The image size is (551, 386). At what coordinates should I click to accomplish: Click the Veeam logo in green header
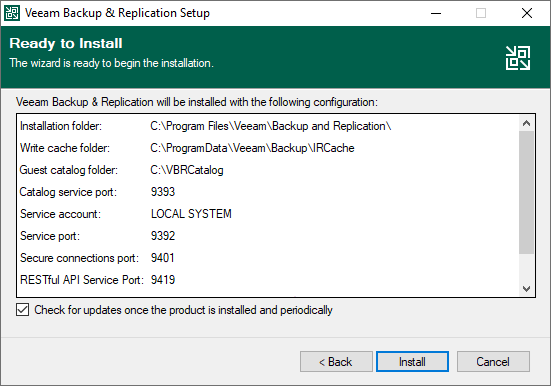pyautogui.click(x=518, y=58)
